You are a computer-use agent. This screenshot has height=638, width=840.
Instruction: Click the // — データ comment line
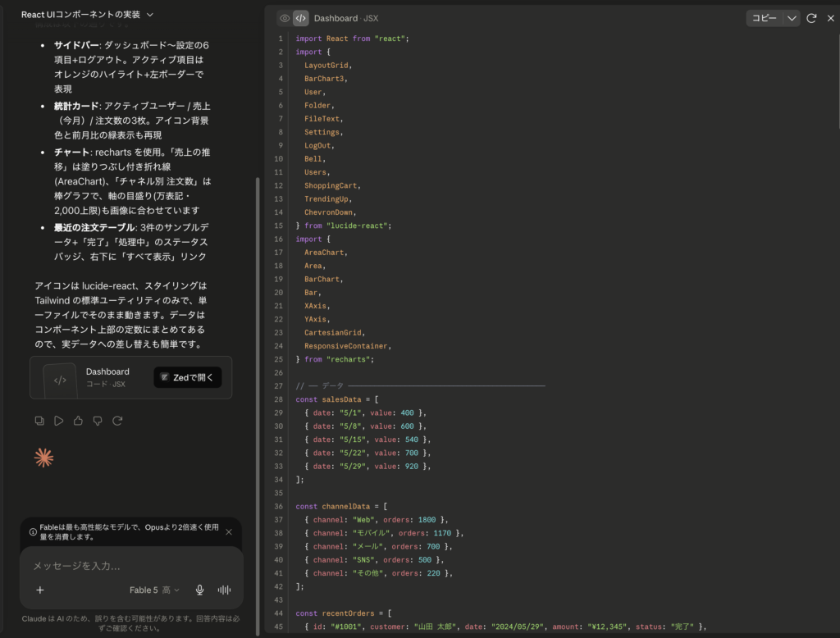click(420, 386)
